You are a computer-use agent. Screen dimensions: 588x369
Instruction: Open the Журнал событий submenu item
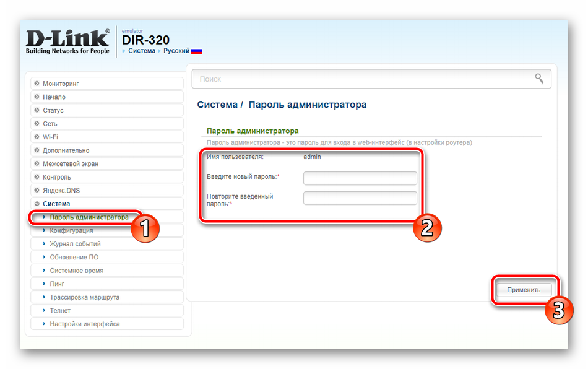point(107,244)
